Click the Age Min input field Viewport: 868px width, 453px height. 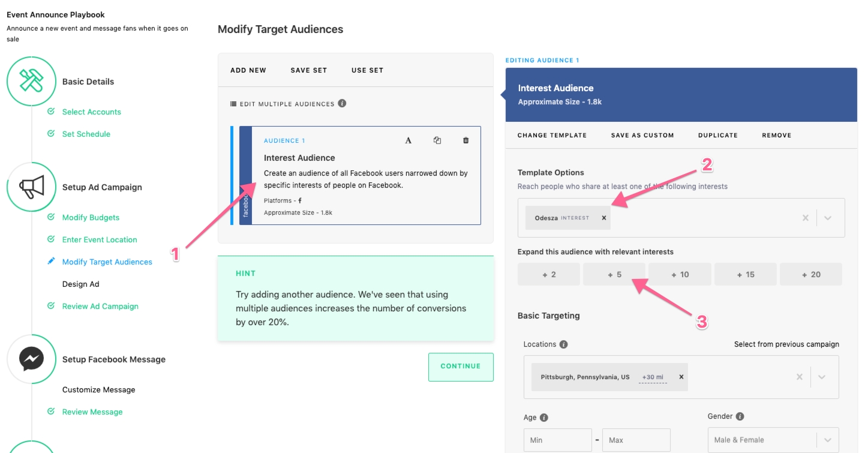pos(558,440)
